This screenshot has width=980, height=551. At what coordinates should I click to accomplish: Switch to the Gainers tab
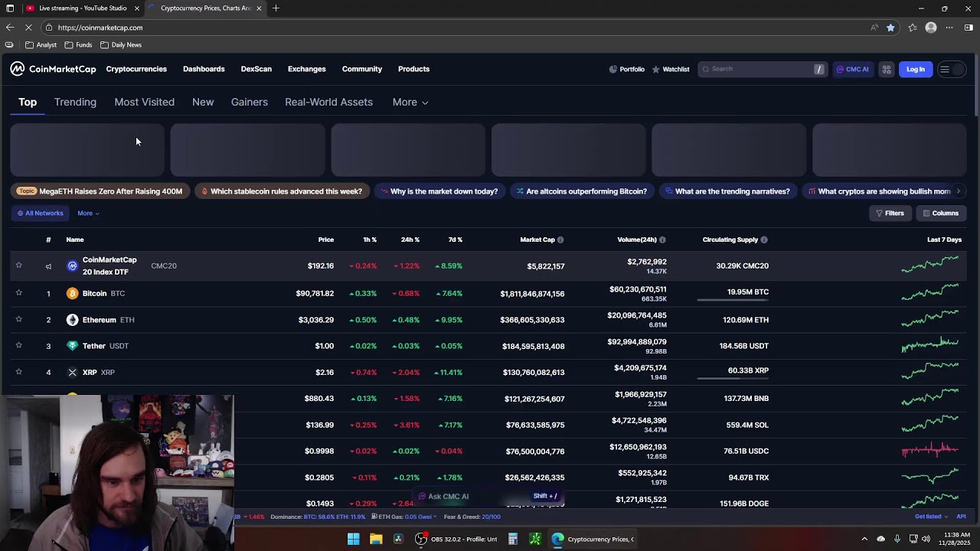coord(250,102)
